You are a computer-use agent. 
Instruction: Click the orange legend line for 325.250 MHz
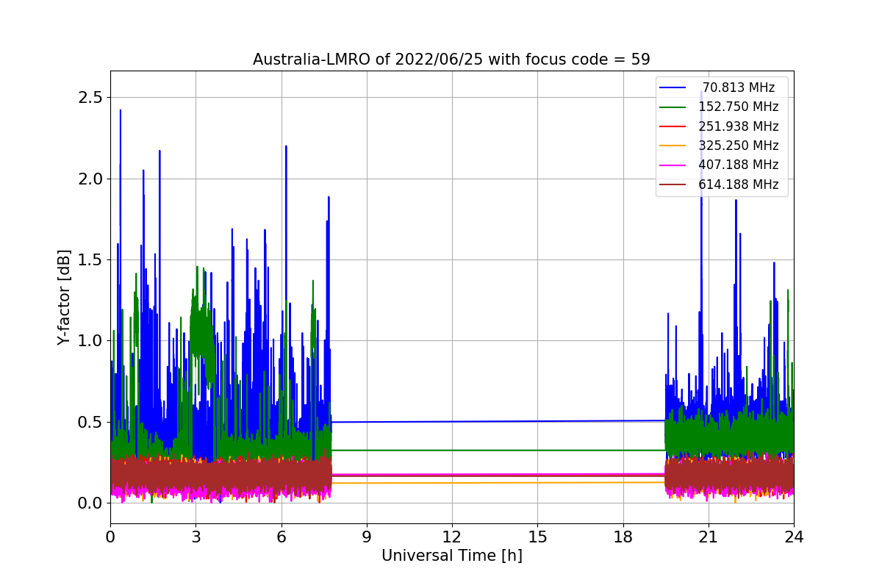[x=673, y=146]
